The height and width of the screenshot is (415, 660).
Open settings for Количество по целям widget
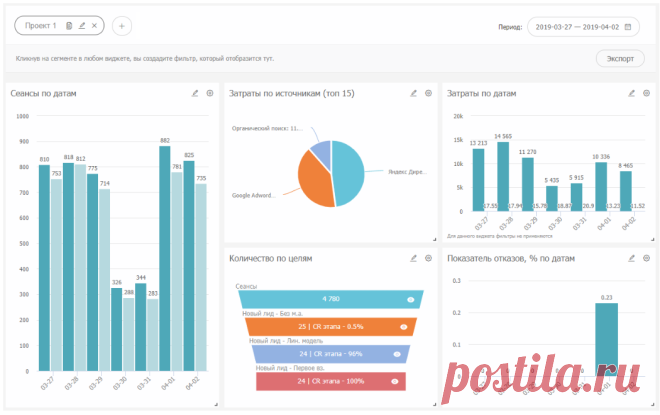pyautogui.click(x=428, y=258)
